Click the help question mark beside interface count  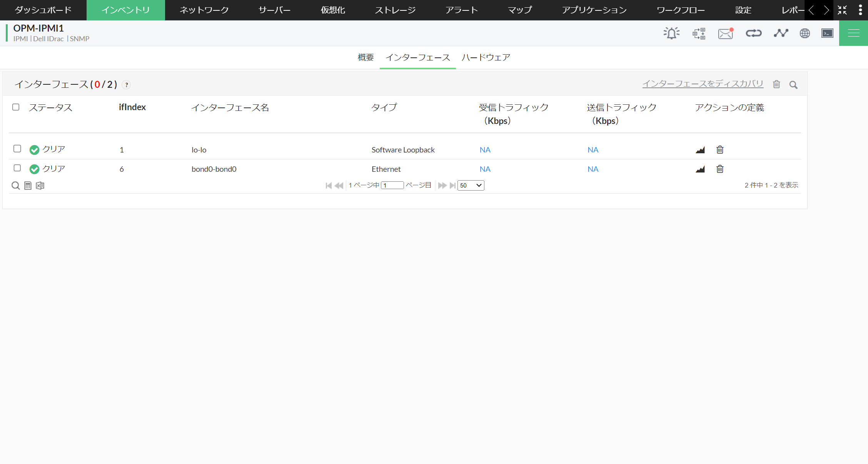tap(126, 85)
